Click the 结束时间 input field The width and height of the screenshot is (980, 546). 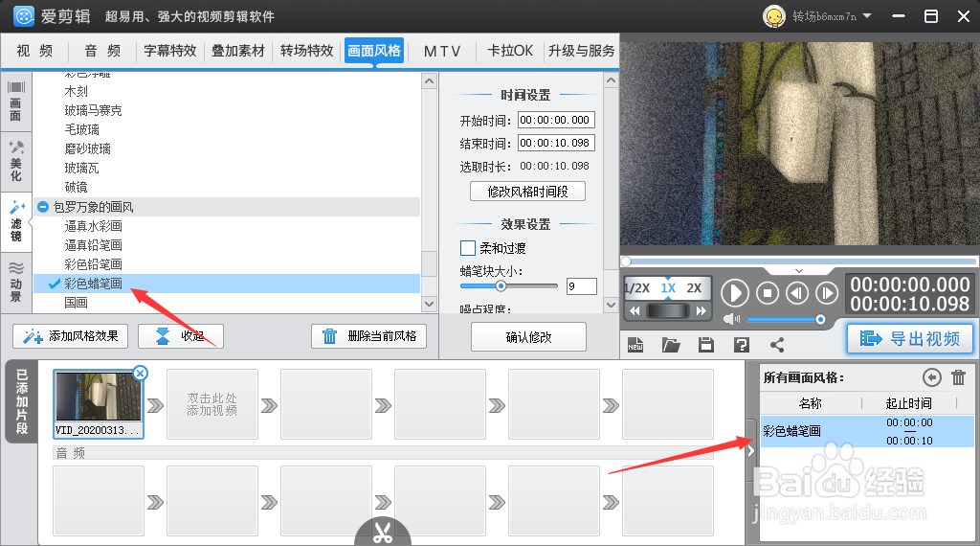click(x=556, y=144)
